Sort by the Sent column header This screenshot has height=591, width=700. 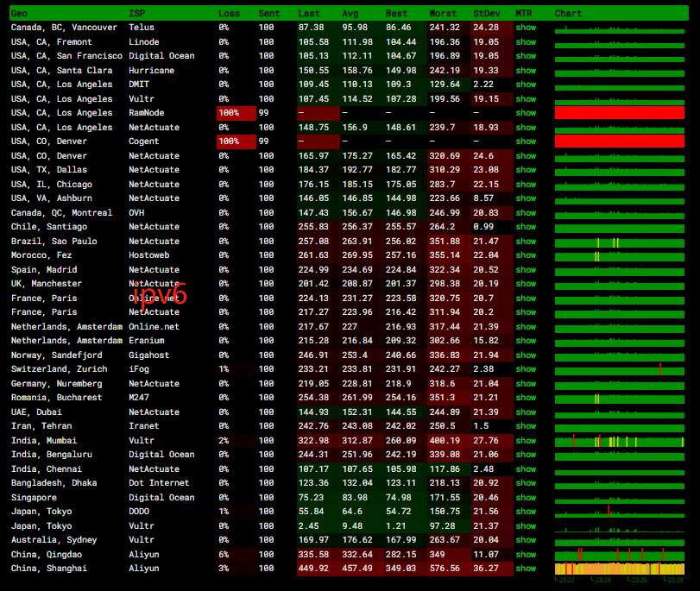click(x=268, y=14)
